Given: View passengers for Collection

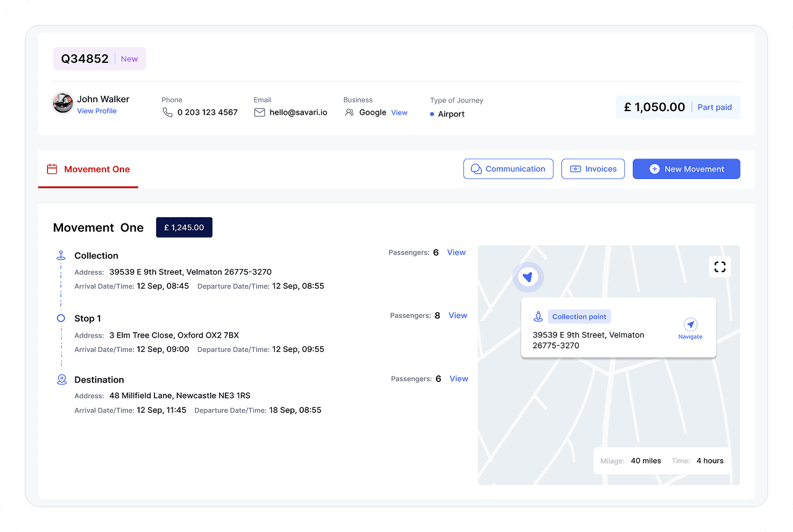Looking at the screenshot, I should pos(456,252).
